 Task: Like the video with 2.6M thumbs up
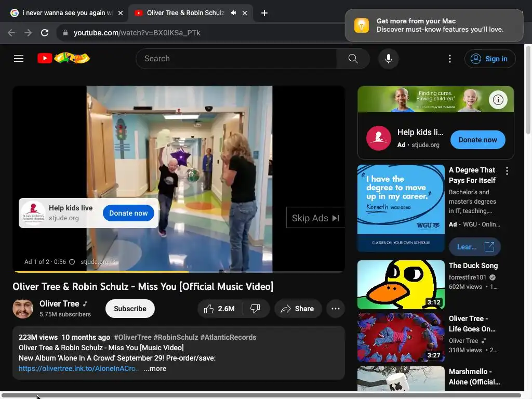(x=220, y=309)
